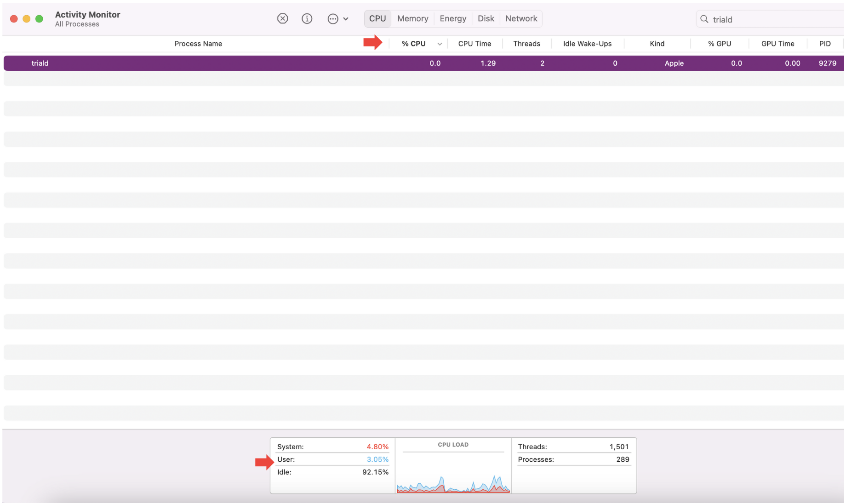
Task: Open the ellipsis dropdown chevron
Action: (x=346, y=18)
